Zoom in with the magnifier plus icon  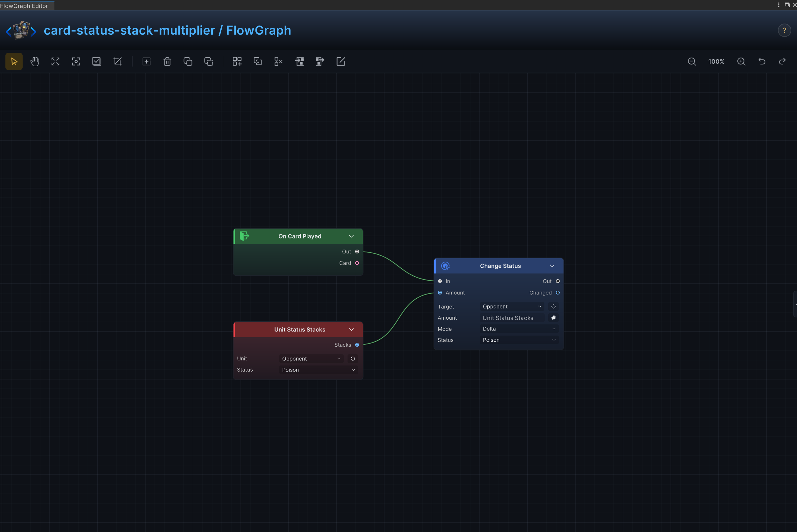click(741, 61)
